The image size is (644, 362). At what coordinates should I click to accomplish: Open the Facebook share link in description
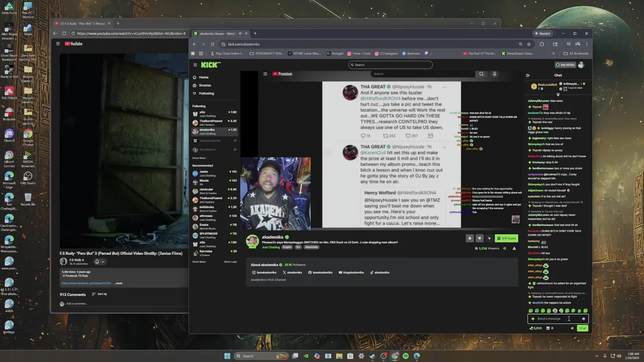(87, 283)
